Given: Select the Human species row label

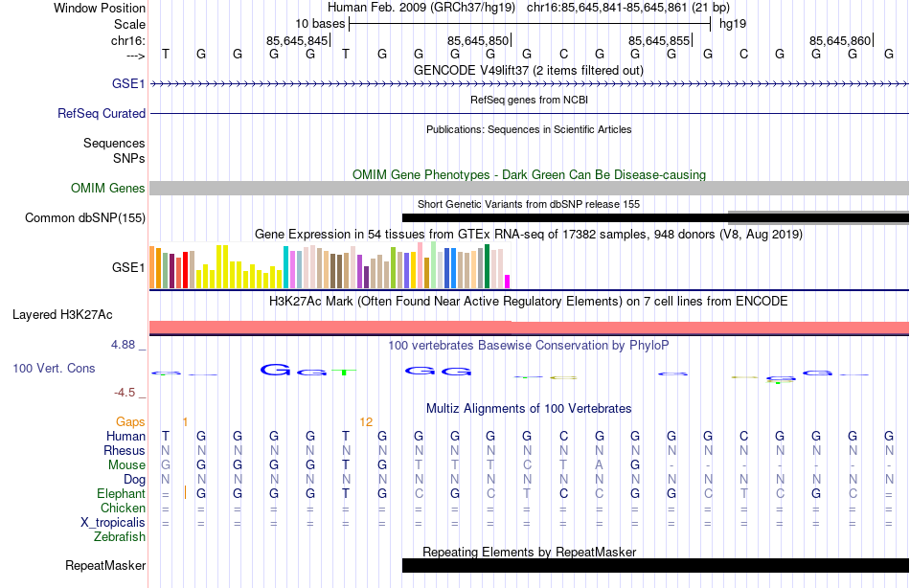Looking at the screenshot, I should pos(125,436).
